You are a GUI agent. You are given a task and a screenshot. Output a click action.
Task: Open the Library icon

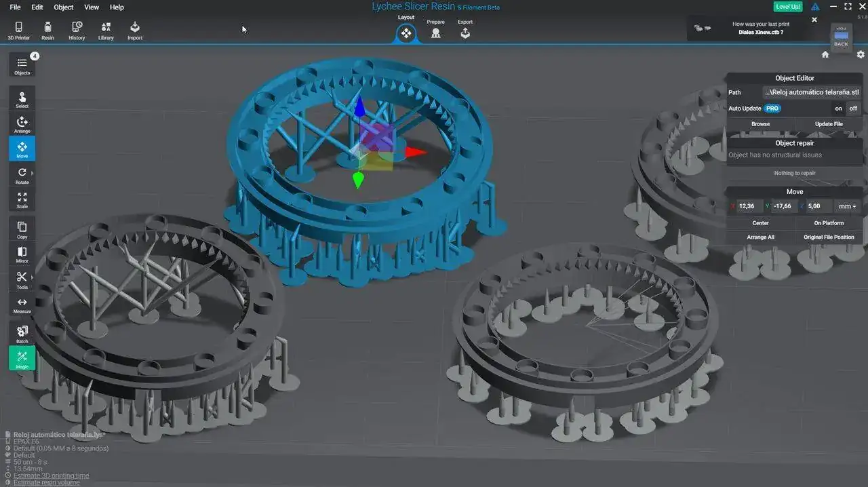(x=106, y=30)
